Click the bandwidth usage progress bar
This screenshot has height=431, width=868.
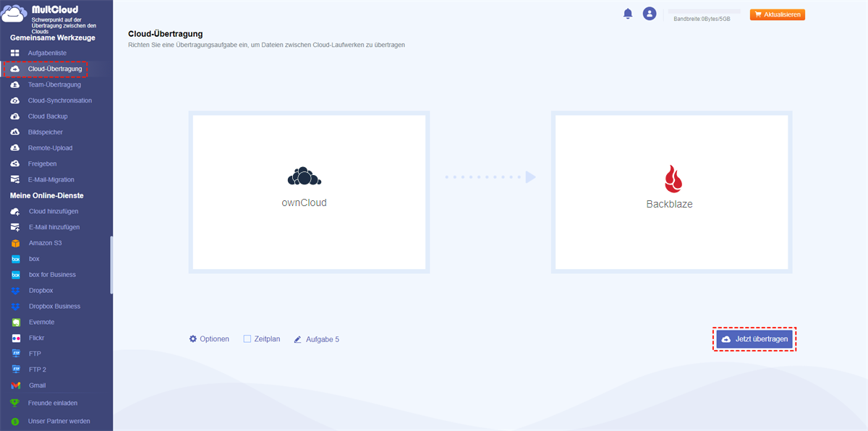click(x=705, y=11)
